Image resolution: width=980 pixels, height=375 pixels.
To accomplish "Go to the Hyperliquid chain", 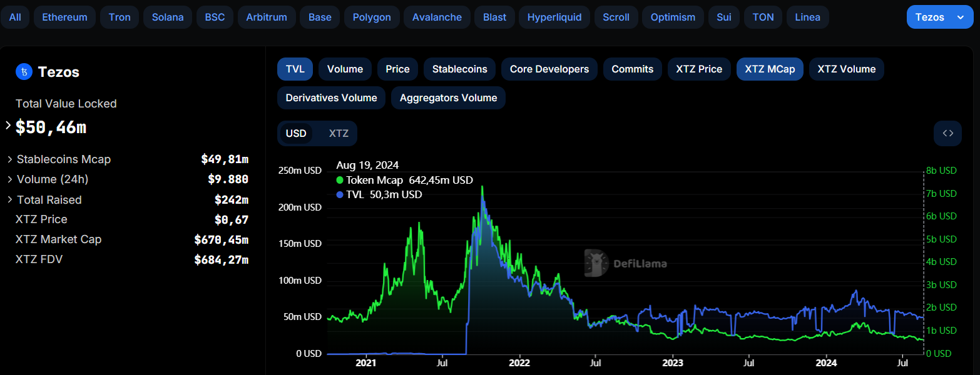I will (554, 17).
